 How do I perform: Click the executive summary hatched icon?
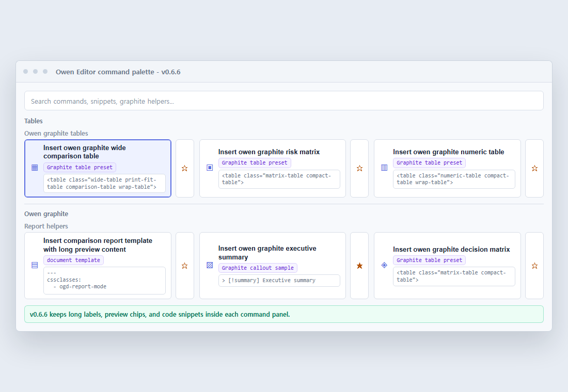(210, 265)
